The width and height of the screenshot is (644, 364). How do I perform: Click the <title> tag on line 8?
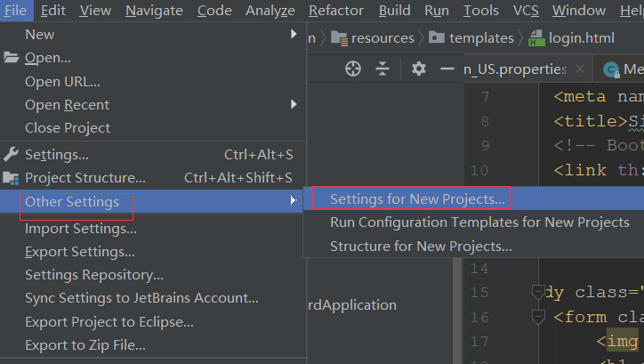point(591,122)
